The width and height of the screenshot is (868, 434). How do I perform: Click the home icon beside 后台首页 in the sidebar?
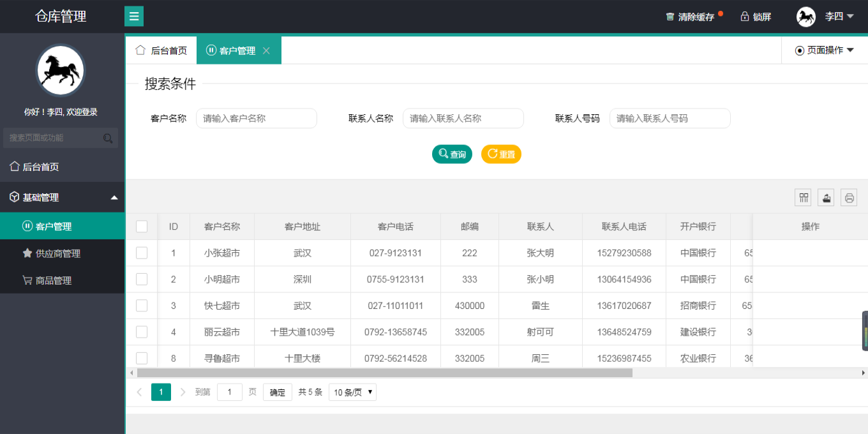[15, 167]
